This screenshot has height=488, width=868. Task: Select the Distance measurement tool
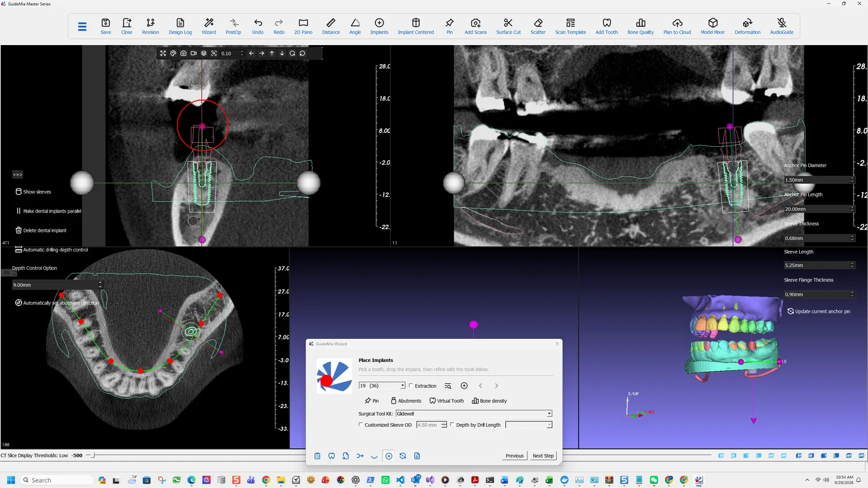point(331,26)
